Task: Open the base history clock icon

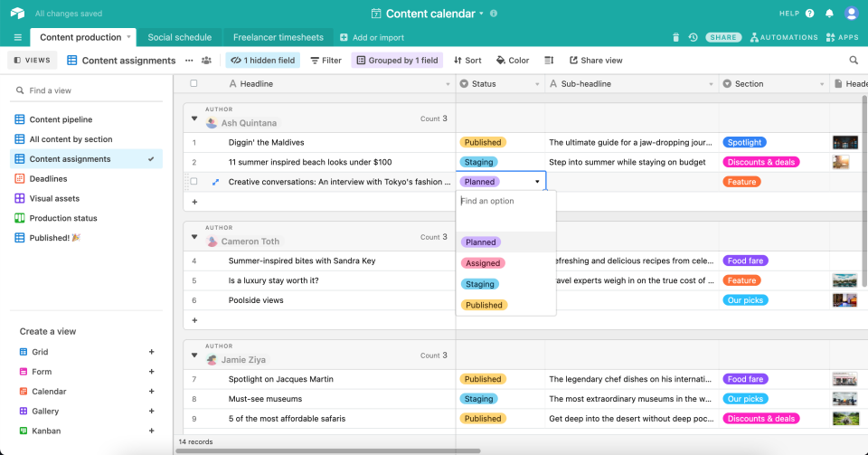Action: (x=693, y=37)
